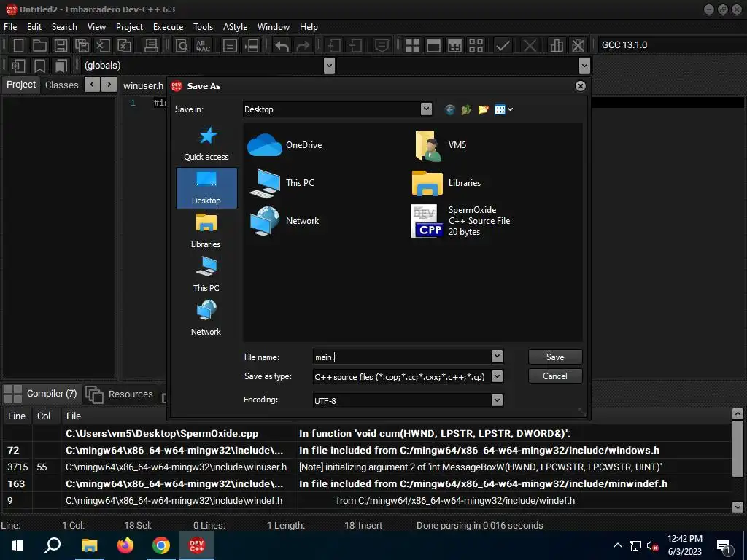Select Quick access in places sidebar

tap(206, 144)
